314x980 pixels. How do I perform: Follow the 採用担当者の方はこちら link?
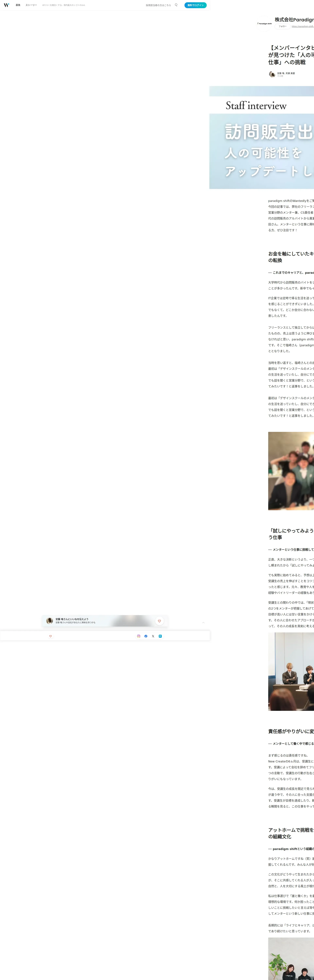158,5
